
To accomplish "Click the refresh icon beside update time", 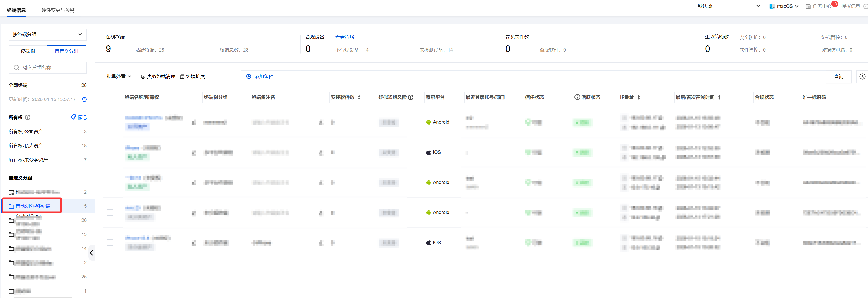I will 84,99.
